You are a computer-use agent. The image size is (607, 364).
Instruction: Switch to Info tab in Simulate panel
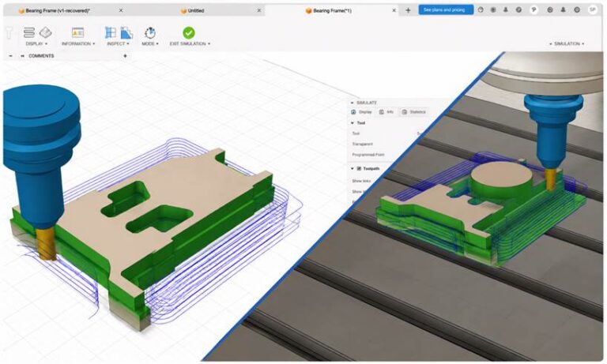click(x=386, y=112)
